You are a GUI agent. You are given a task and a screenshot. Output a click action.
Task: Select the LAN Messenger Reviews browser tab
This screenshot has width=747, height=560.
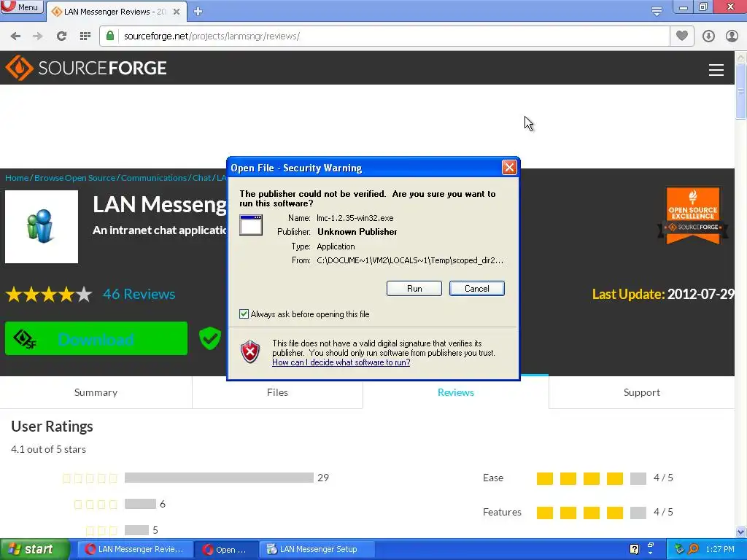116,12
